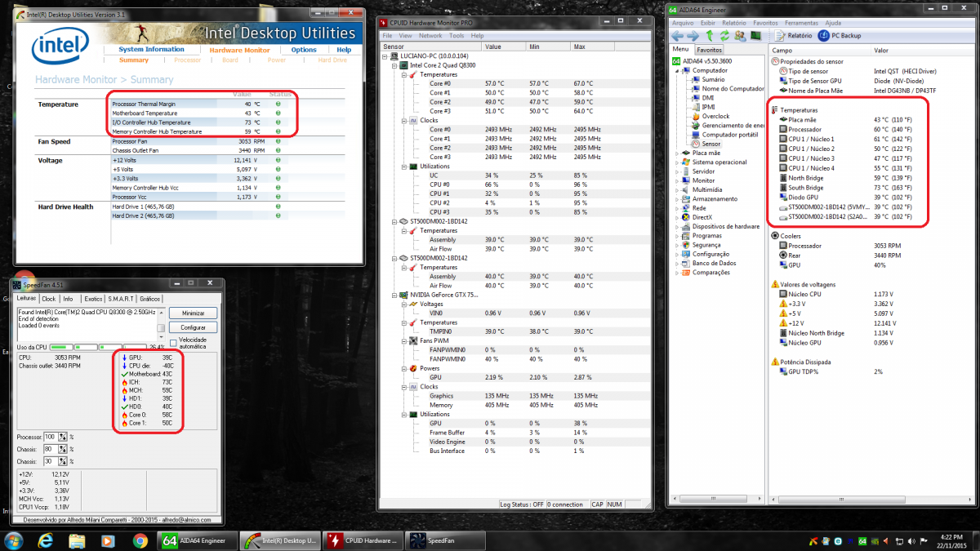Click the green up arrow in AIDA64
Image resolution: width=980 pixels, height=551 pixels.
pos(708,36)
